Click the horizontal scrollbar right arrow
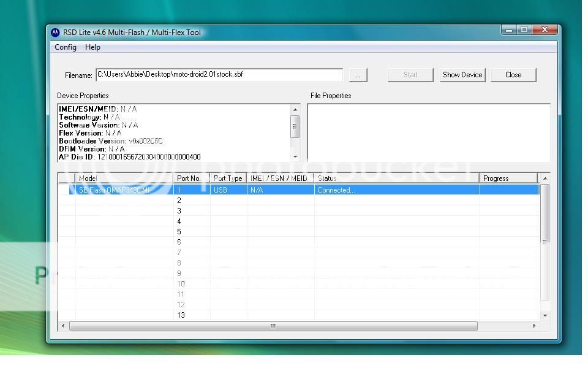This screenshot has width=588, height=368. [534, 326]
